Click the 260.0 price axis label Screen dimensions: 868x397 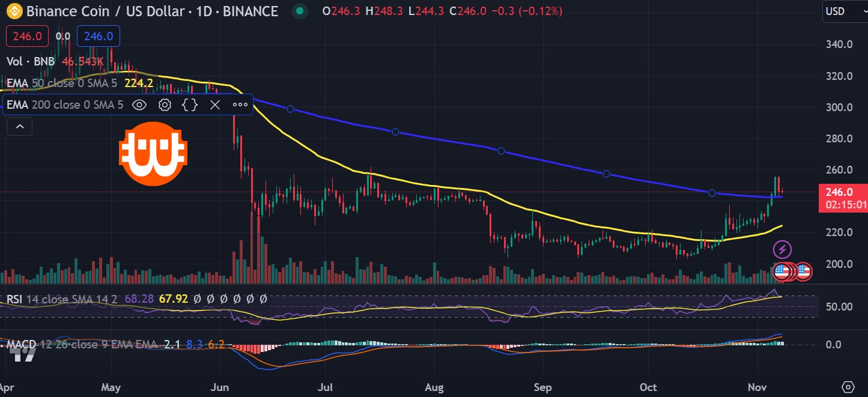[840, 170]
